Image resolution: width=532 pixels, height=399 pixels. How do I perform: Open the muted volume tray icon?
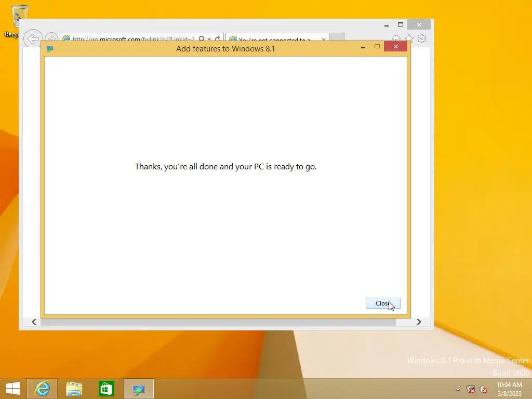pyautogui.click(x=483, y=389)
